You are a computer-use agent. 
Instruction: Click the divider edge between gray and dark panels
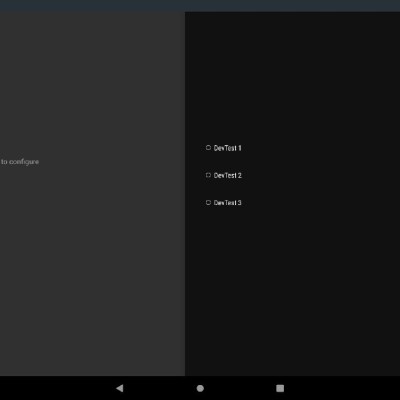185,193
